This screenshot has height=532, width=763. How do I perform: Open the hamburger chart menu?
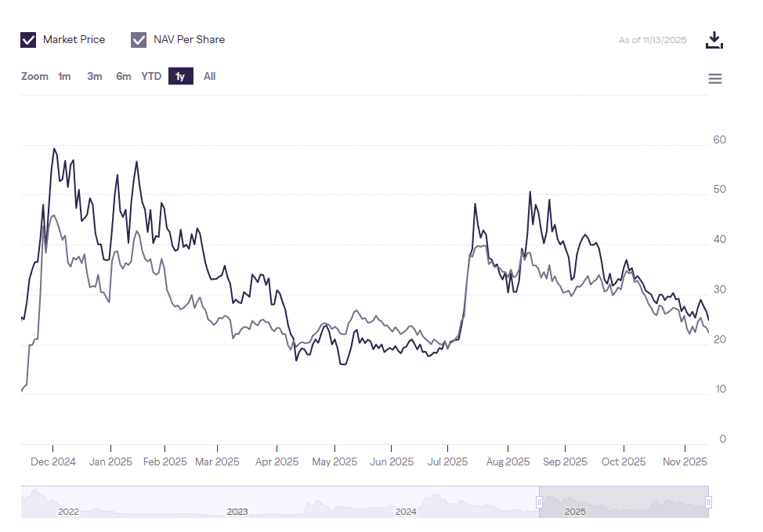[714, 78]
